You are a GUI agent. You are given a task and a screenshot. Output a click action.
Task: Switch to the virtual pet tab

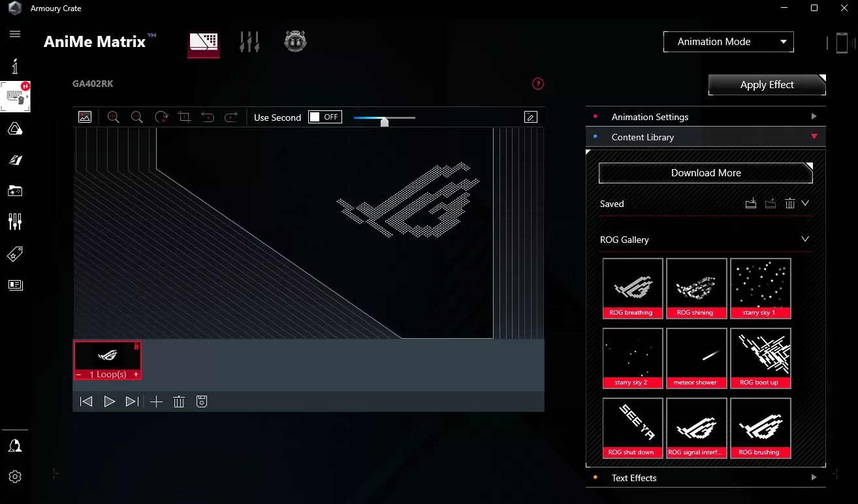click(295, 42)
